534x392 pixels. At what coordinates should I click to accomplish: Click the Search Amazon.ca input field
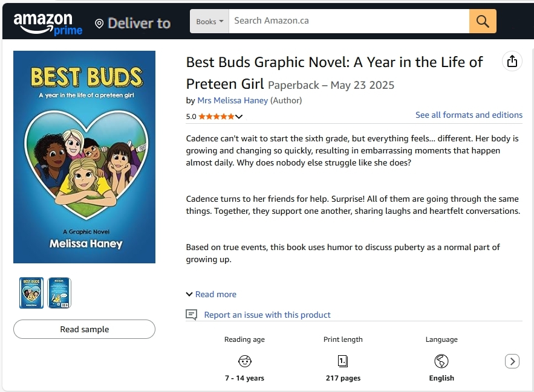(x=349, y=21)
